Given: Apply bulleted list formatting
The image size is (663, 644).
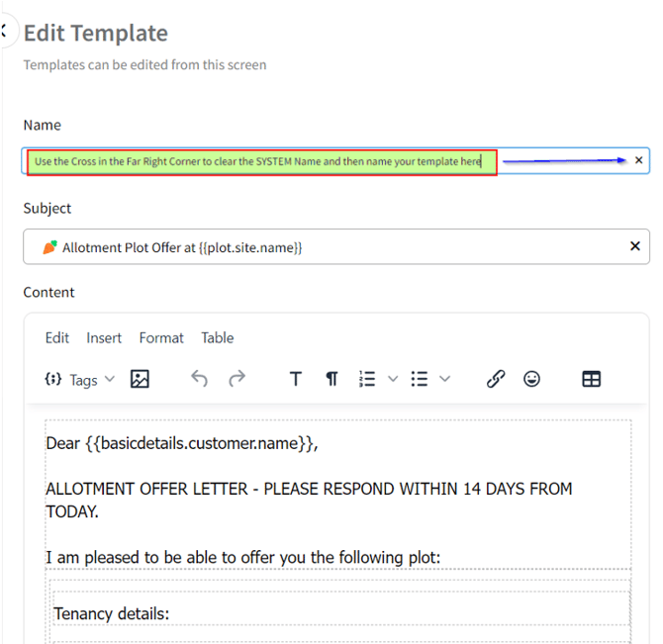Looking at the screenshot, I should 420,379.
